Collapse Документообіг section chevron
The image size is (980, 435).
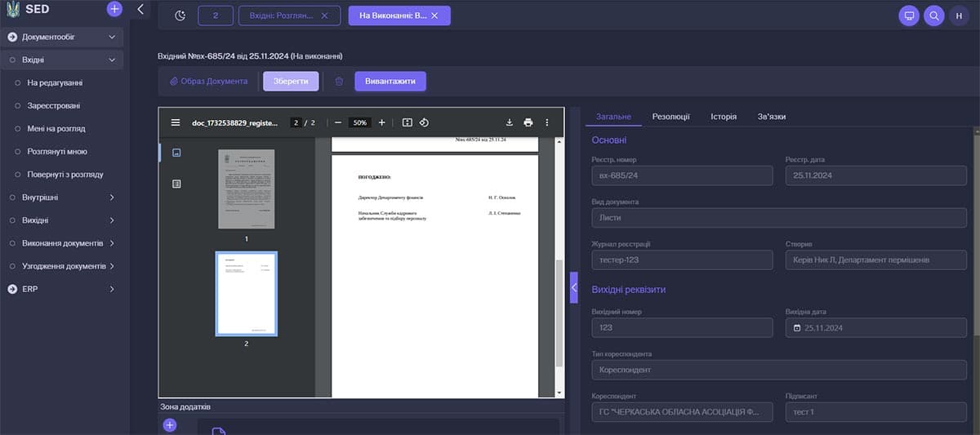[112, 37]
